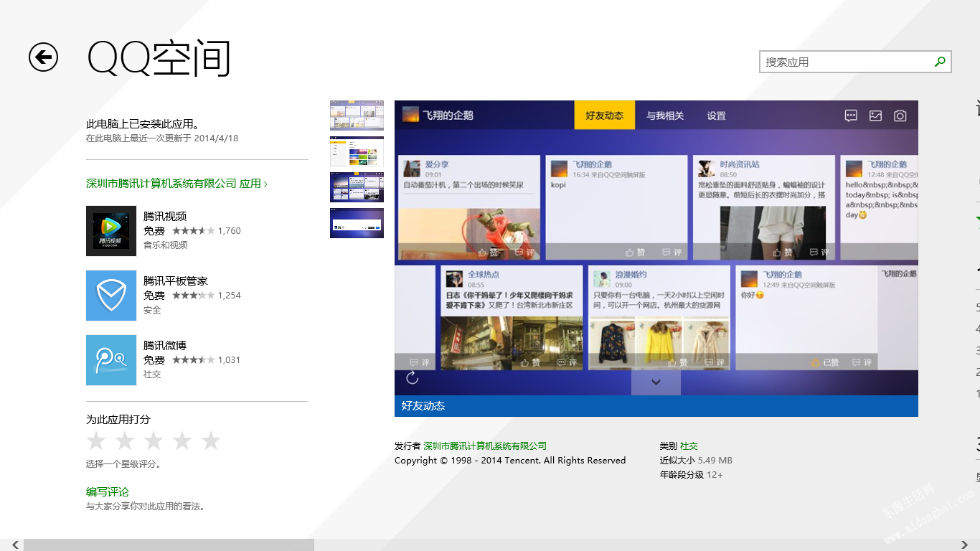Rate the app with the fourth star
This screenshot has height=551, width=980.
pos(182,441)
